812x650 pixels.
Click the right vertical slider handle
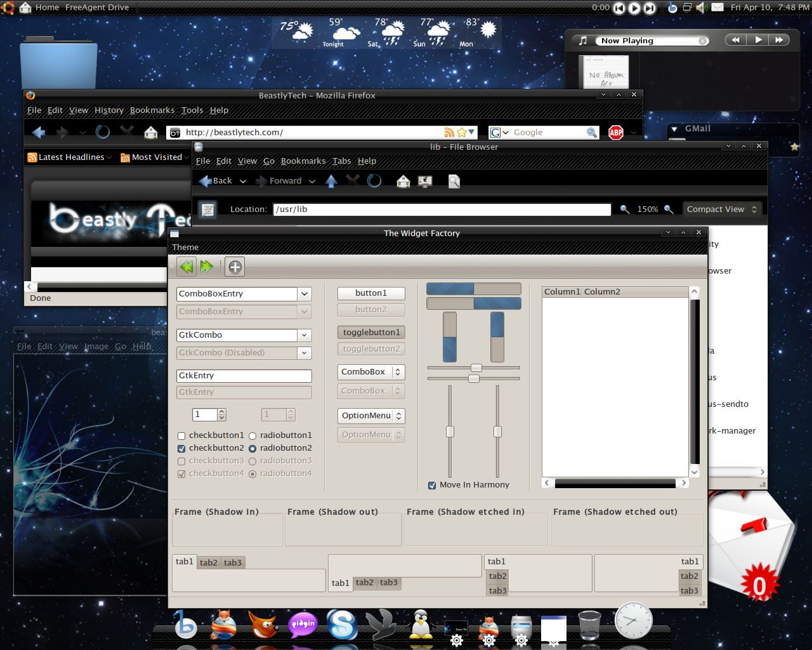click(x=498, y=432)
